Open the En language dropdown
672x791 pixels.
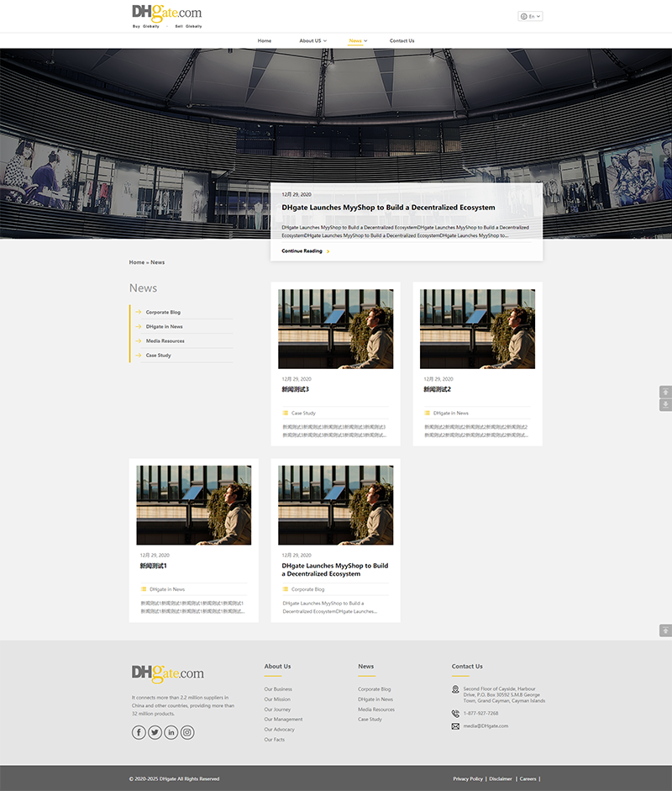[530, 17]
